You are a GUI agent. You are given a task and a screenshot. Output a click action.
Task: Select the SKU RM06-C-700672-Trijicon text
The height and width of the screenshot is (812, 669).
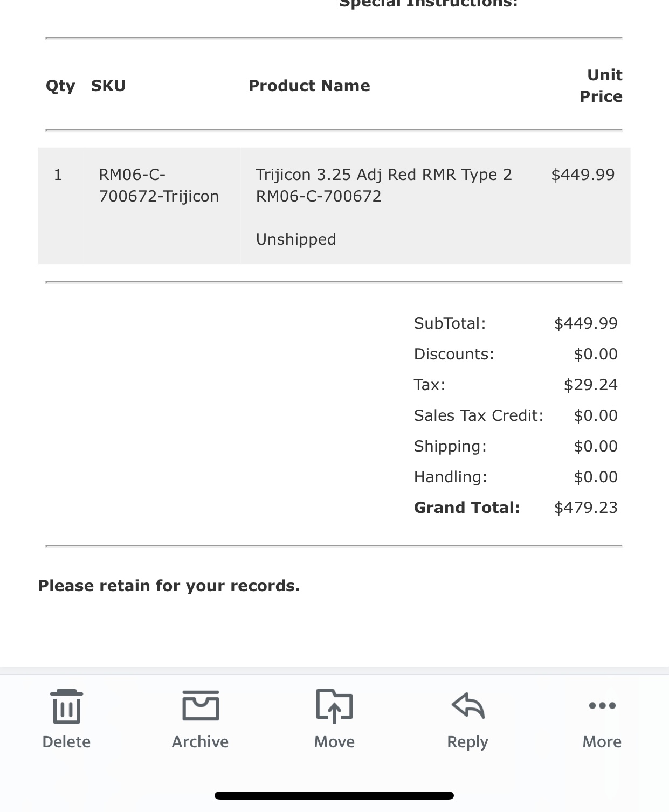(x=159, y=185)
